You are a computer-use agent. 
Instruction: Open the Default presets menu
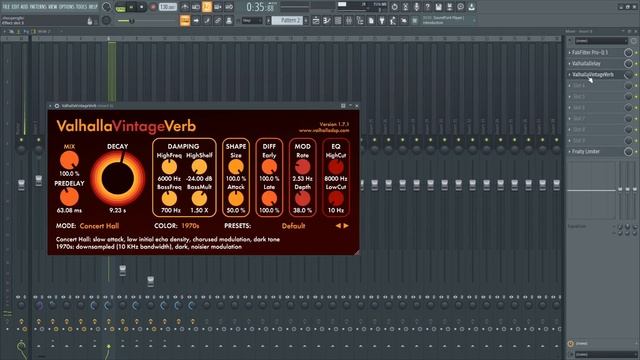coord(293,226)
